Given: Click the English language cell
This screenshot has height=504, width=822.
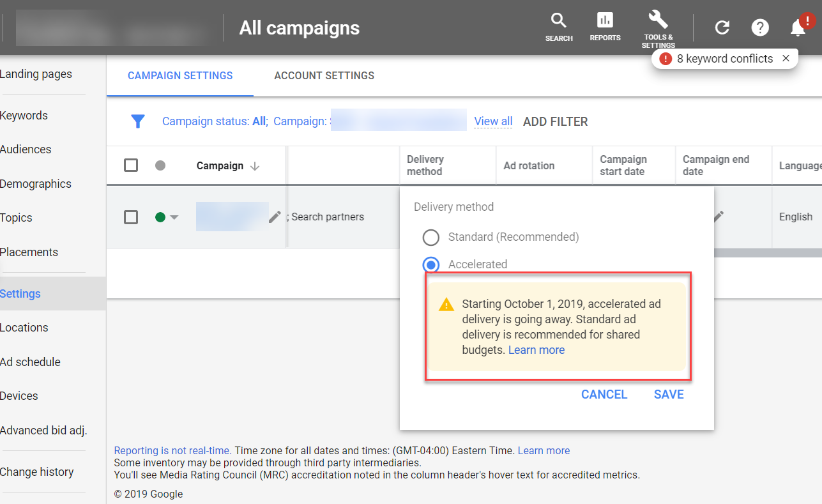Looking at the screenshot, I should tap(796, 217).
